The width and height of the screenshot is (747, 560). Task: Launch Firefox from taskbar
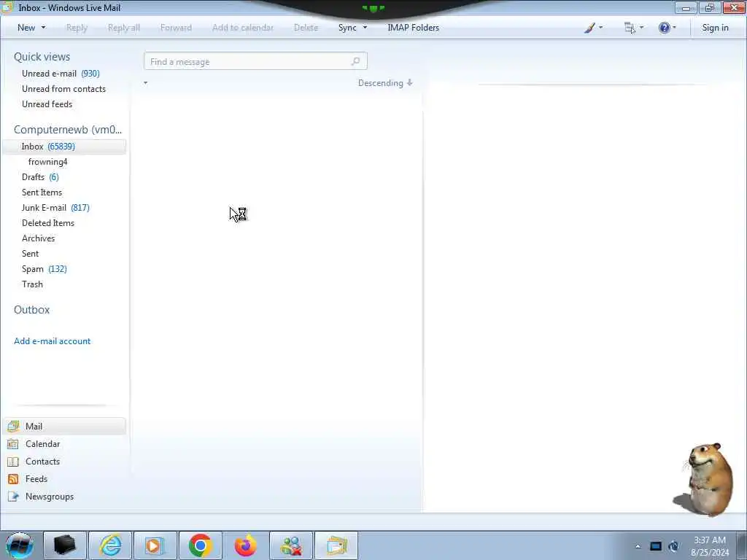click(x=245, y=545)
